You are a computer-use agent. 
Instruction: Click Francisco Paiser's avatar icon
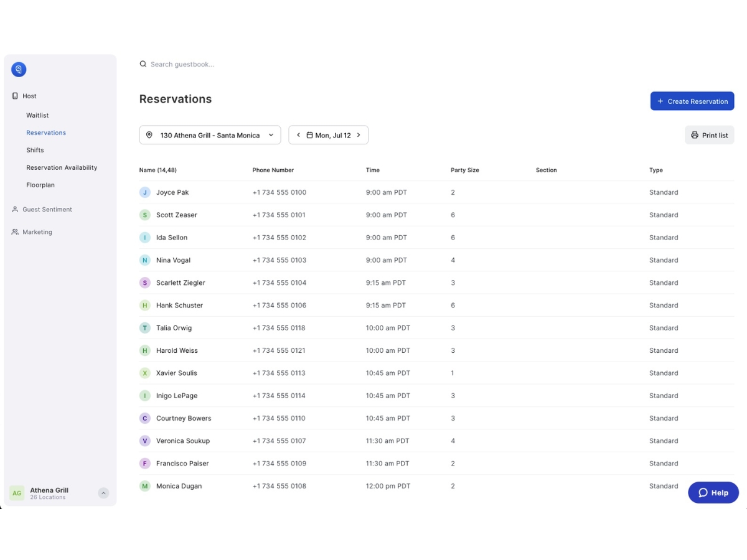[145, 464]
